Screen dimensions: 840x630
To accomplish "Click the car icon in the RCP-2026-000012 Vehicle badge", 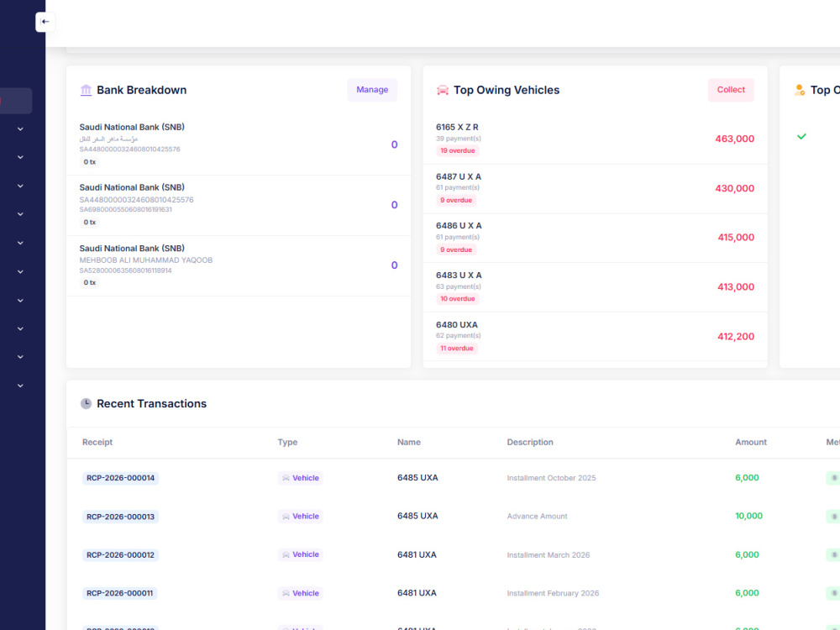I will coord(286,555).
